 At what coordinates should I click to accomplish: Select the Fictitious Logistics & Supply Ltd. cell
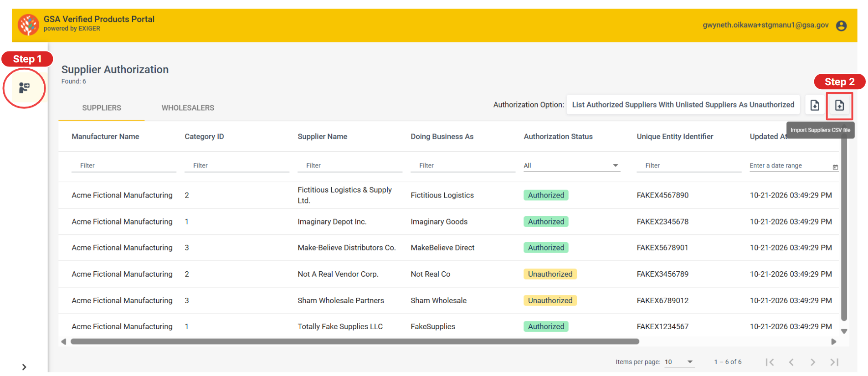tap(344, 195)
